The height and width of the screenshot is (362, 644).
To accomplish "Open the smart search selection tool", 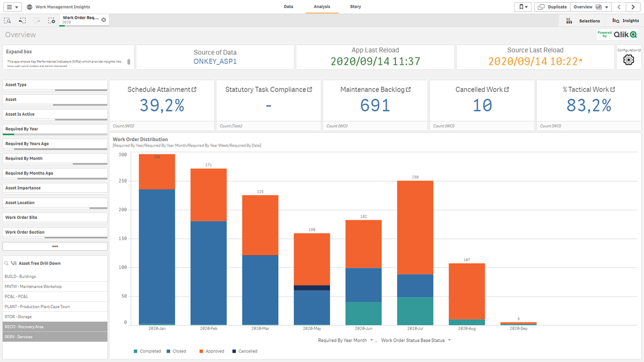I will click(x=8, y=21).
